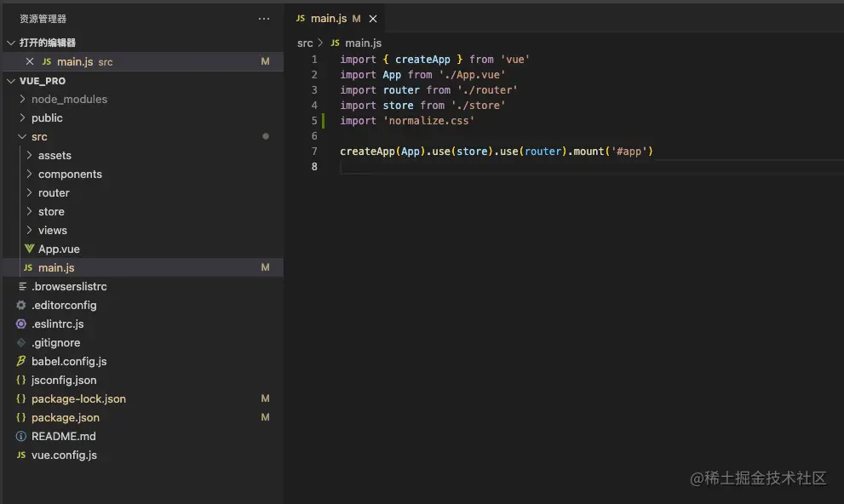This screenshot has width=844, height=504.
Task: Click the modified dot on src folder
Action: point(266,136)
